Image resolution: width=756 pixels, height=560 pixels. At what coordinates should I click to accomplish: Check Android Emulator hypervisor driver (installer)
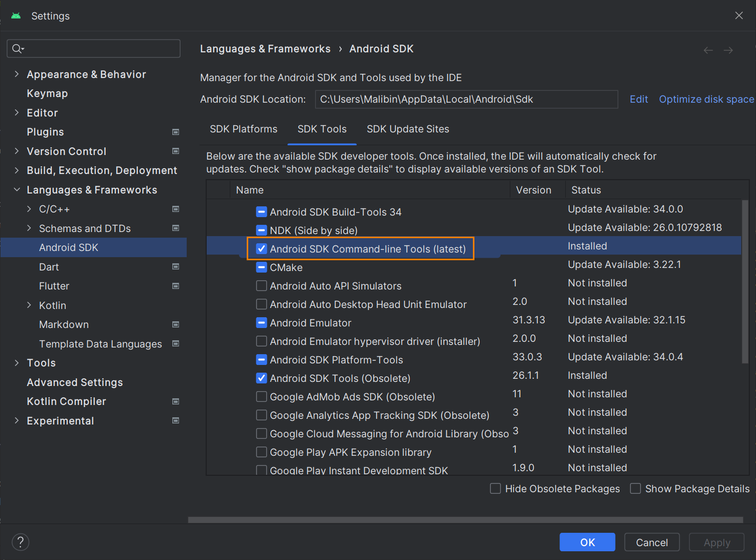tap(262, 341)
